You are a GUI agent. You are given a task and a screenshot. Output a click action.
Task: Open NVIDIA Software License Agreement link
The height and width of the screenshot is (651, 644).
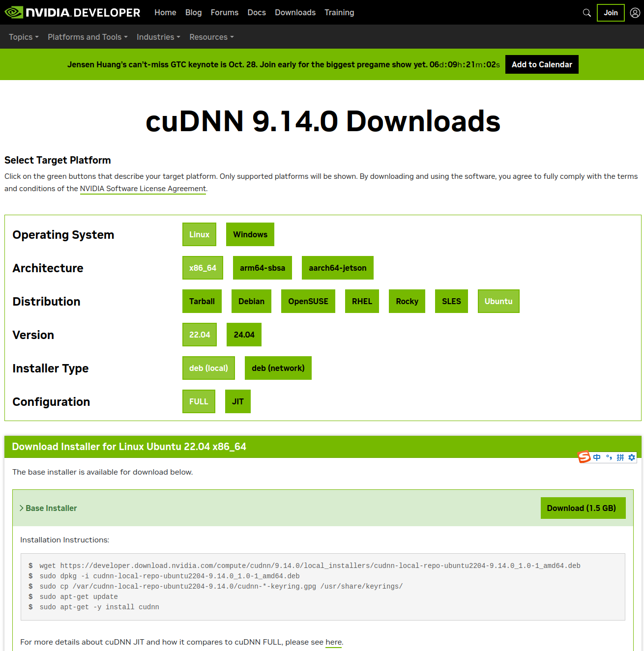click(143, 189)
